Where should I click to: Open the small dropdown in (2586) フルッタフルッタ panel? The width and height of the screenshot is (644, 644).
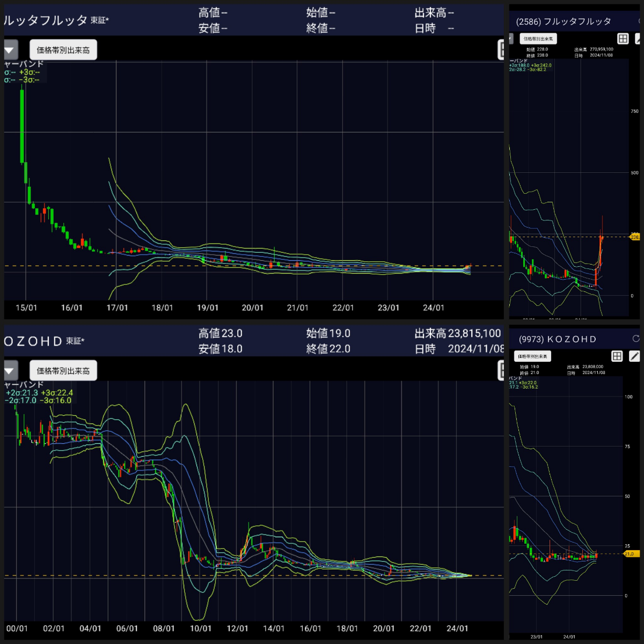coord(511,39)
